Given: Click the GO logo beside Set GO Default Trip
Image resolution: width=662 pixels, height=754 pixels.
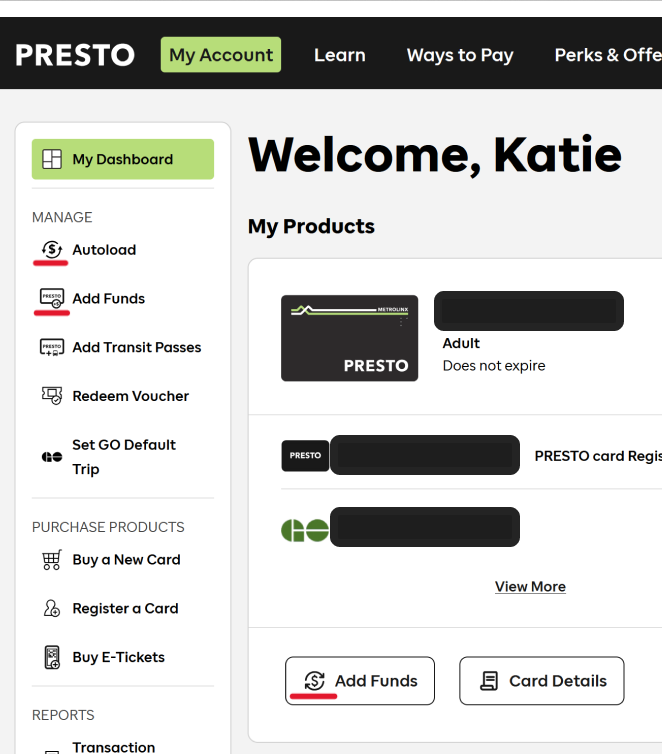Looking at the screenshot, I should [51, 457].
